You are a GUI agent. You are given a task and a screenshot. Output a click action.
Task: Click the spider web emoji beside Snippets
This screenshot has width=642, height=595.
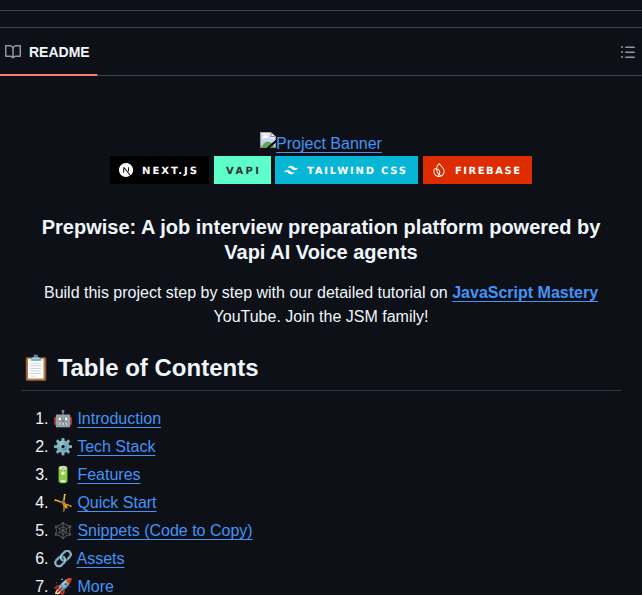(x=63, y=531)
